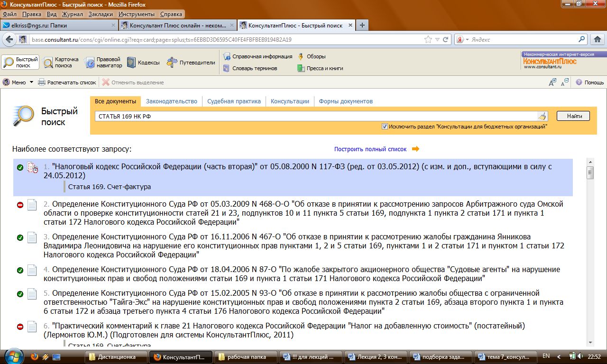Image resolution: width=607 pixels, height=364 pixels.
Task: Open Инструменты menu
Action: tap(137, 14)
